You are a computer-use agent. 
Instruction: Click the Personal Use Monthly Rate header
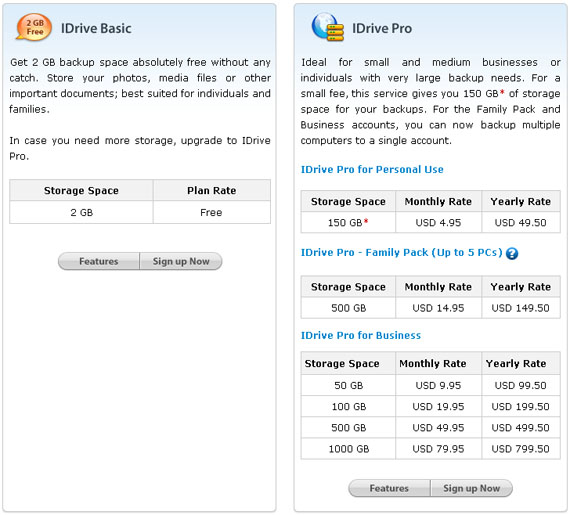pyautogui.click(x=438, y=201)
